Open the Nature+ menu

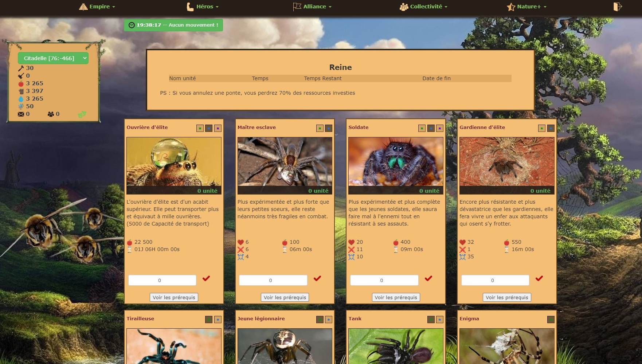tap(526, 7)
